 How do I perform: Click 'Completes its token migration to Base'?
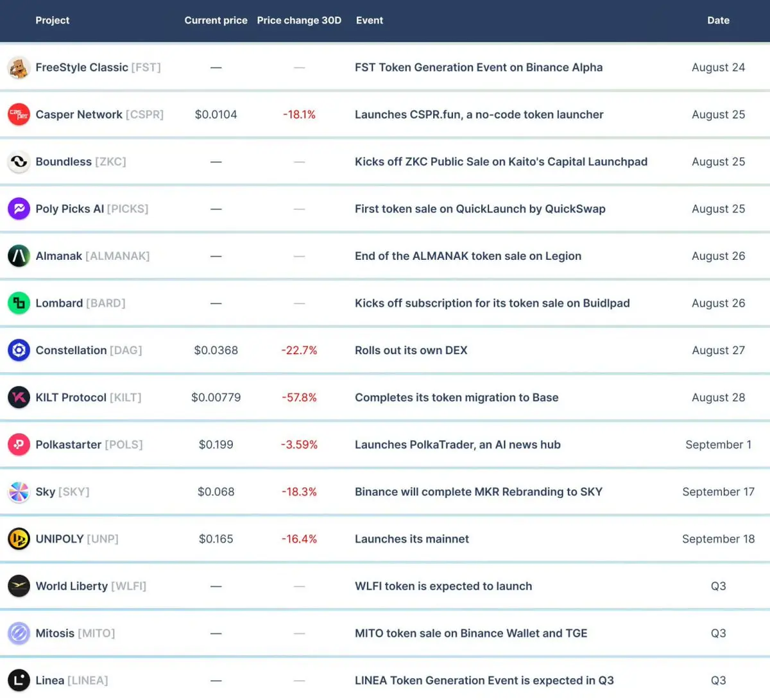coord(457,397)
